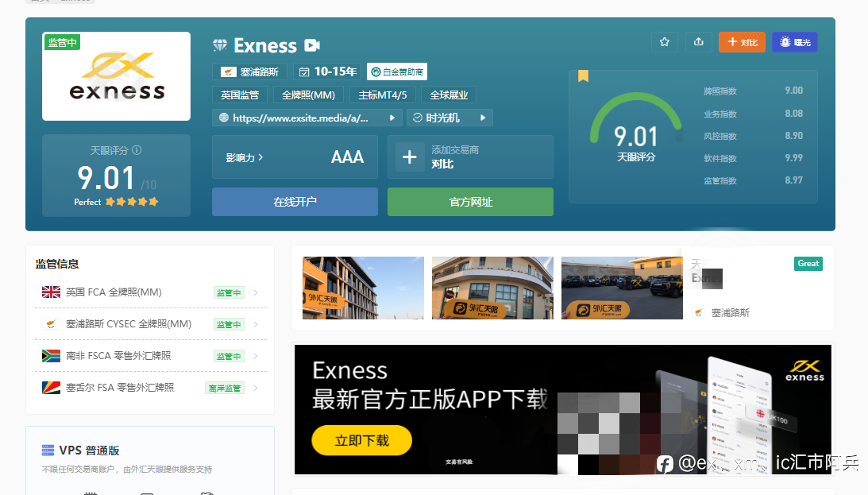Open 塞舌尔 FSA 零售外汇牌照 row

coord(151,388)
